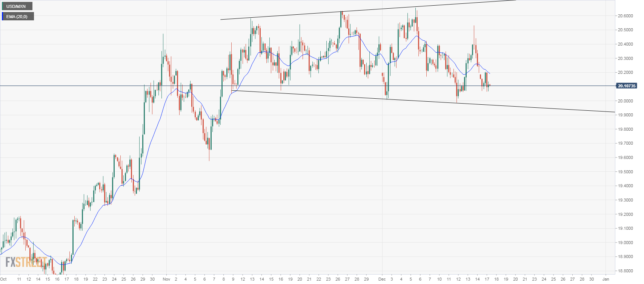The image size is (644, 284).
Task: Click the USD/MXN symbol label
Action: click(16, 6)
